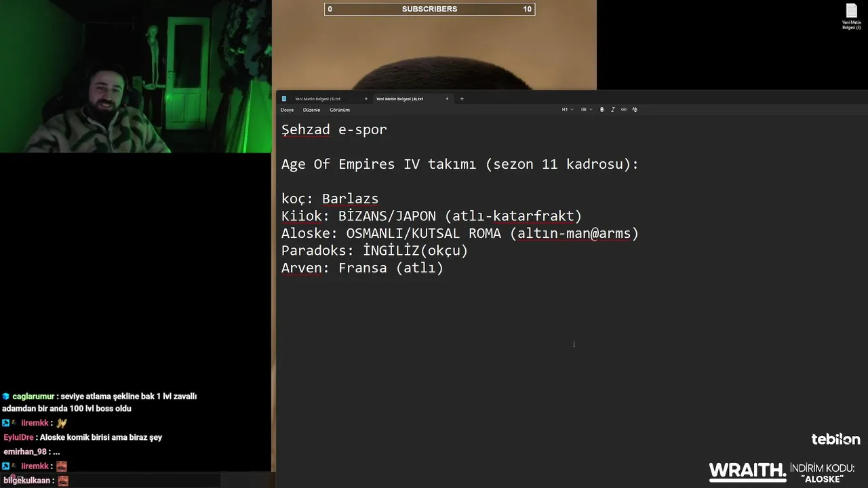Expand the H1 heading dropdown
This screenshot has height=488, width=868.
point(567,110)
